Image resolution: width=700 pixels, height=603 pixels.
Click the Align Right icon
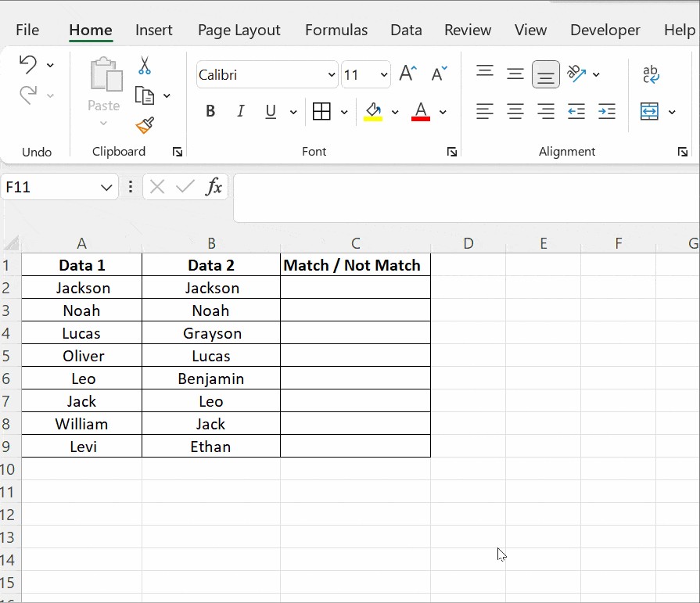pos(546,111)
